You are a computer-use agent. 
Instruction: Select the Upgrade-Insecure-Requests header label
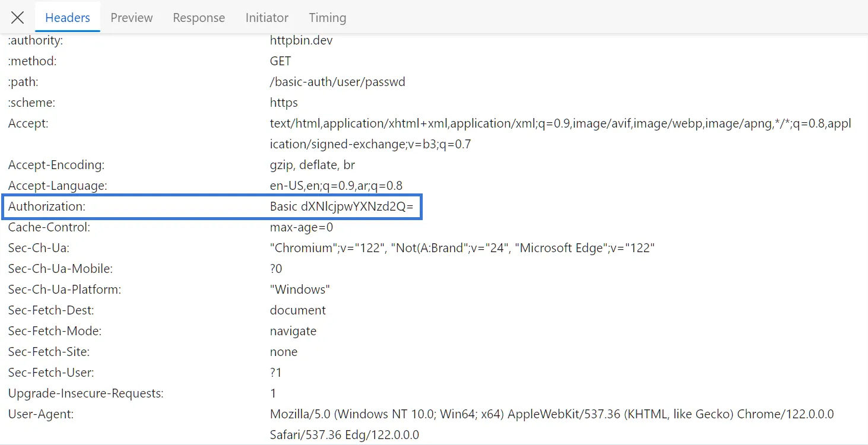click(x=85, y=393)
